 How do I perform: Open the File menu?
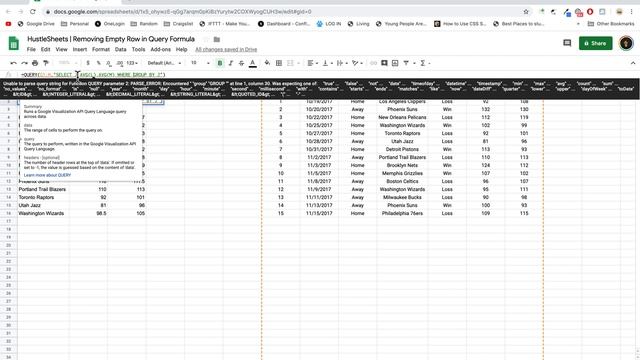tap(31, 49)
